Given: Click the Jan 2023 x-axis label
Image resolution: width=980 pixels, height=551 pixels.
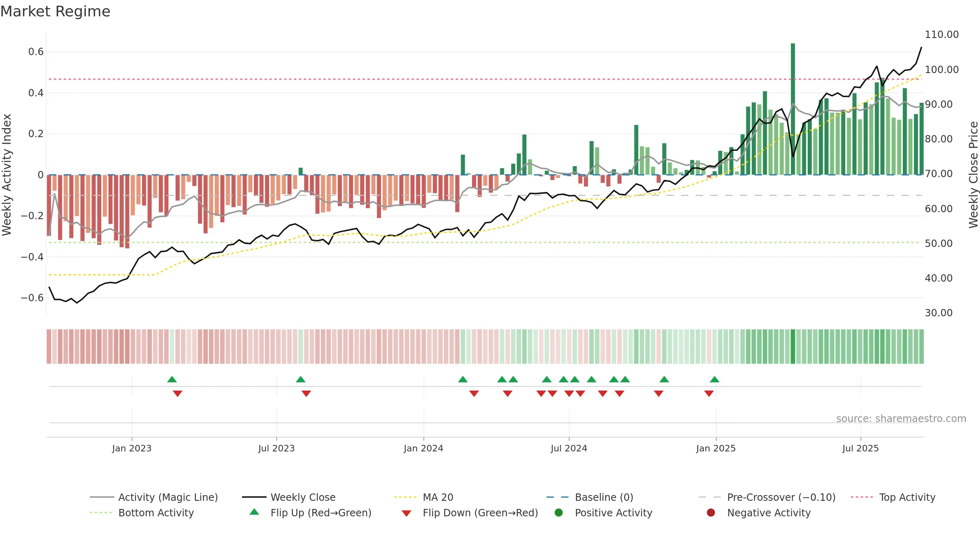Looking at the screenshot, I should (x=132, y=449).
